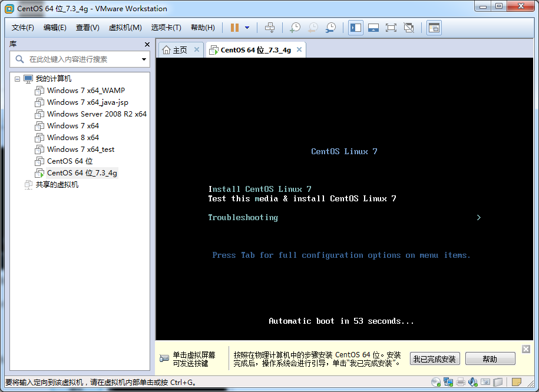Click the home icon on 主页 tab
Screen dimensions: 539x392
(166, 50)
